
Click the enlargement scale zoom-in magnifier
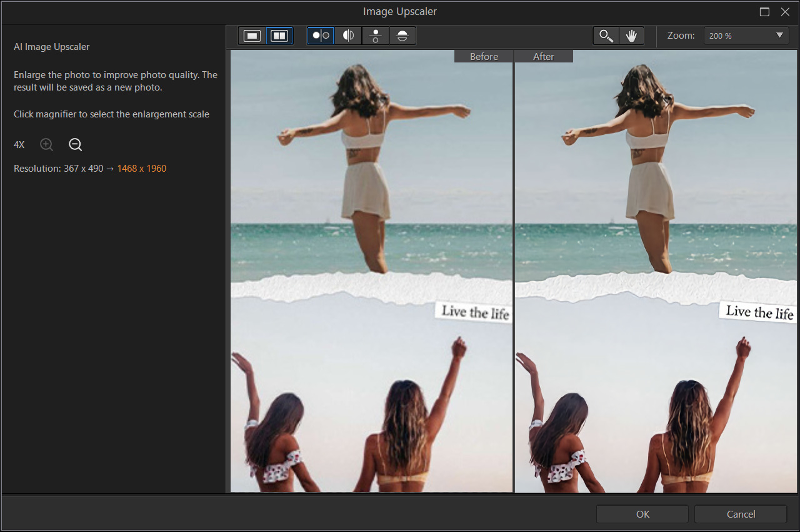(x=46, y=144)
